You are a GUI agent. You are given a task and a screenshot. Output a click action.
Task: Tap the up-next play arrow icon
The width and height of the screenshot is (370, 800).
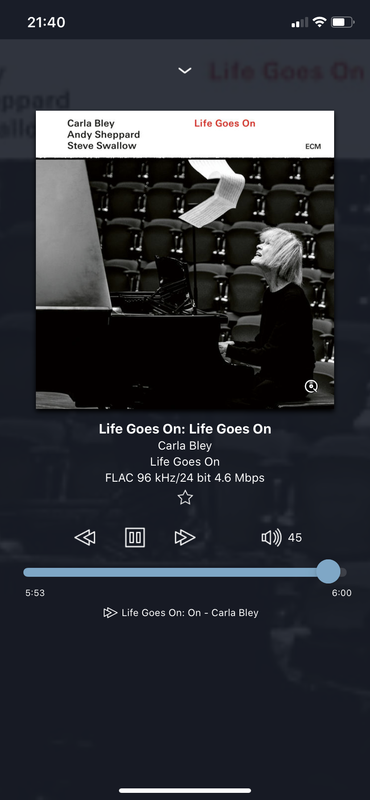tap(110, 613)
